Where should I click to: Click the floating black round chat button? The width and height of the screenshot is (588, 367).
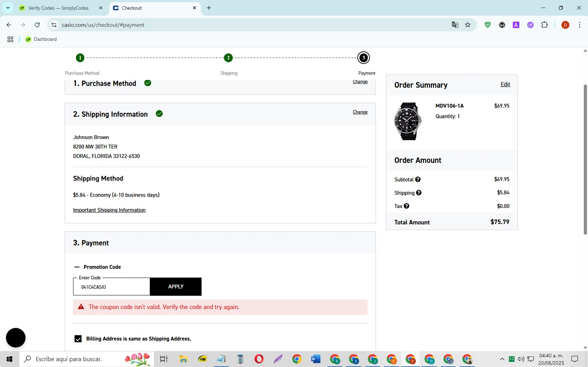16,338
